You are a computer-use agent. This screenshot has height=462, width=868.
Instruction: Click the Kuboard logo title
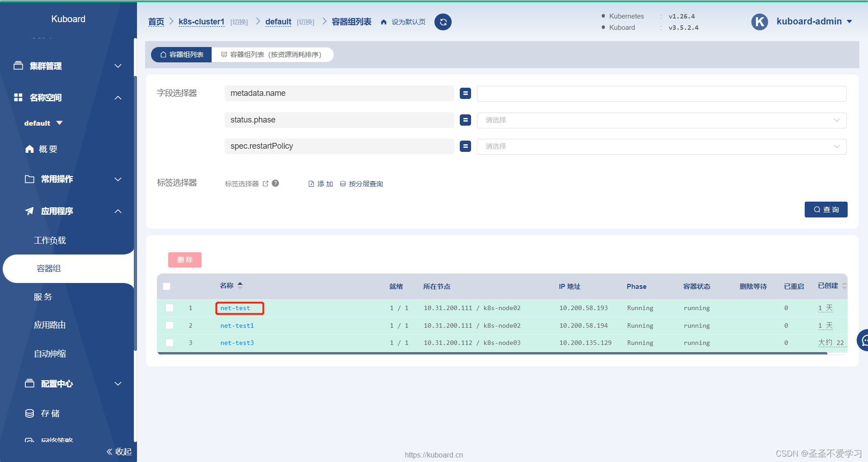coord(68,19)
